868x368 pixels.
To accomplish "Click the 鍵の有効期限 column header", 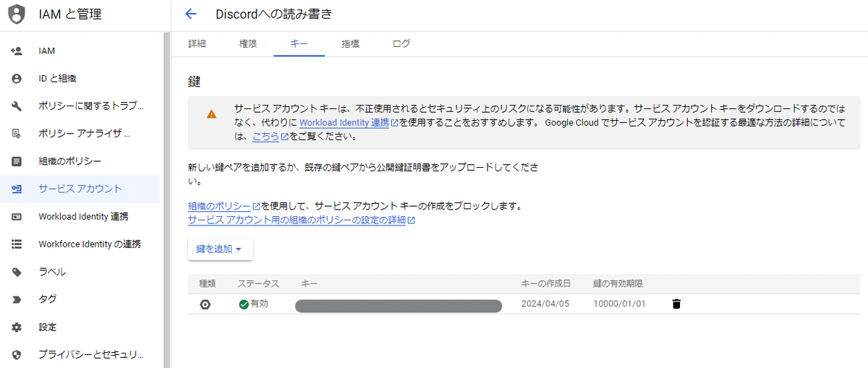I will pos(618,283).
